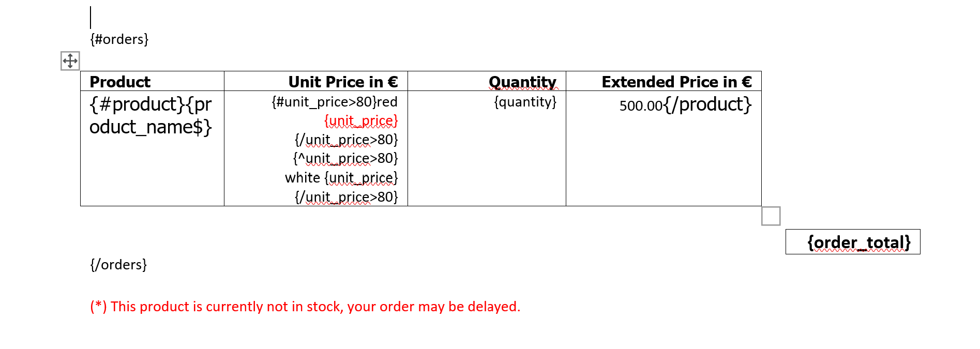The height and width of the screenshot is (349, 980).
Task: Click the red {unit_price} placeholder
Action: click(x=361, y=121)
